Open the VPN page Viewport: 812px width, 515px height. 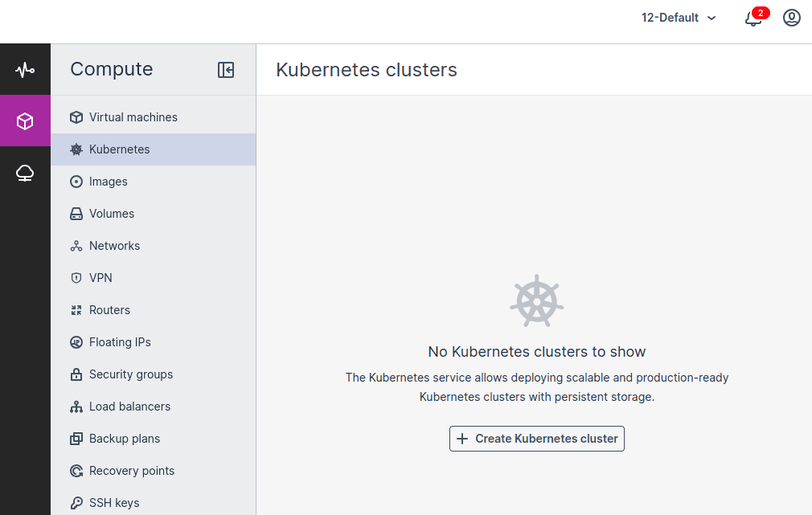click(x=154, y=278)
